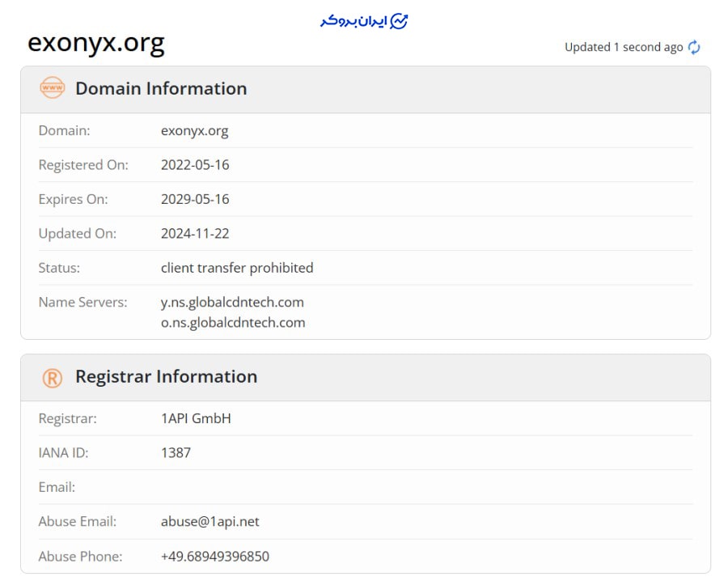This screenshot has width=728, height=585.
Task: Click the 'Name Servers:' label
Action: (x=83, y=303)
